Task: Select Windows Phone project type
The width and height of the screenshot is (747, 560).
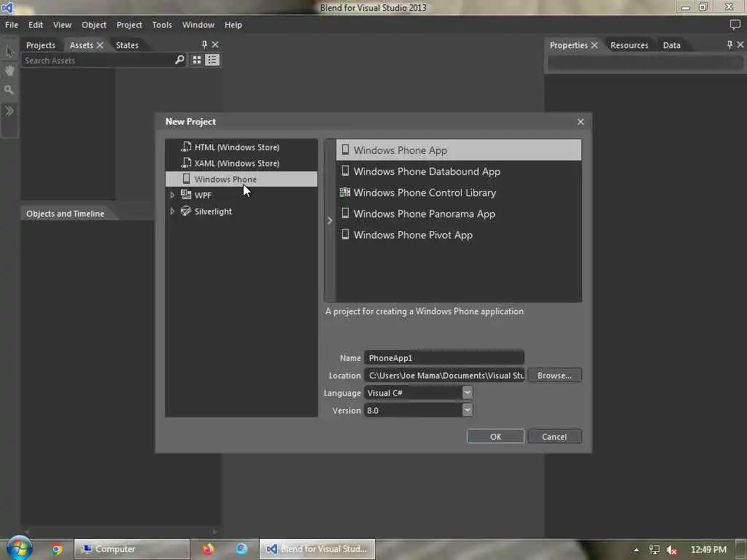Action: 241,179
